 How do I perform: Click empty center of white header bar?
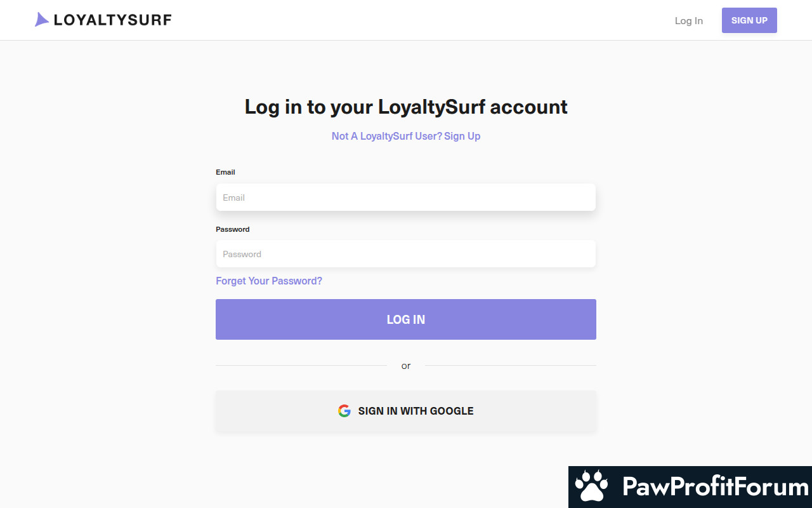coord(419,20)
